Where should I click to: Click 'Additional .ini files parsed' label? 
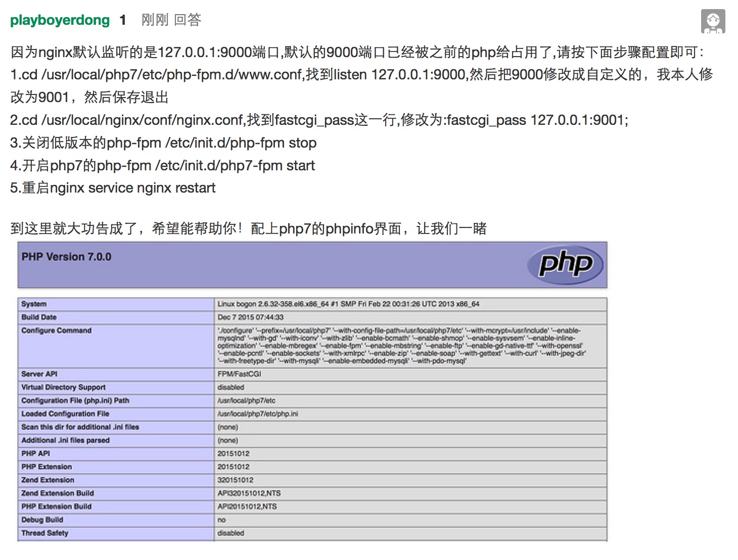tap(65, 440)
